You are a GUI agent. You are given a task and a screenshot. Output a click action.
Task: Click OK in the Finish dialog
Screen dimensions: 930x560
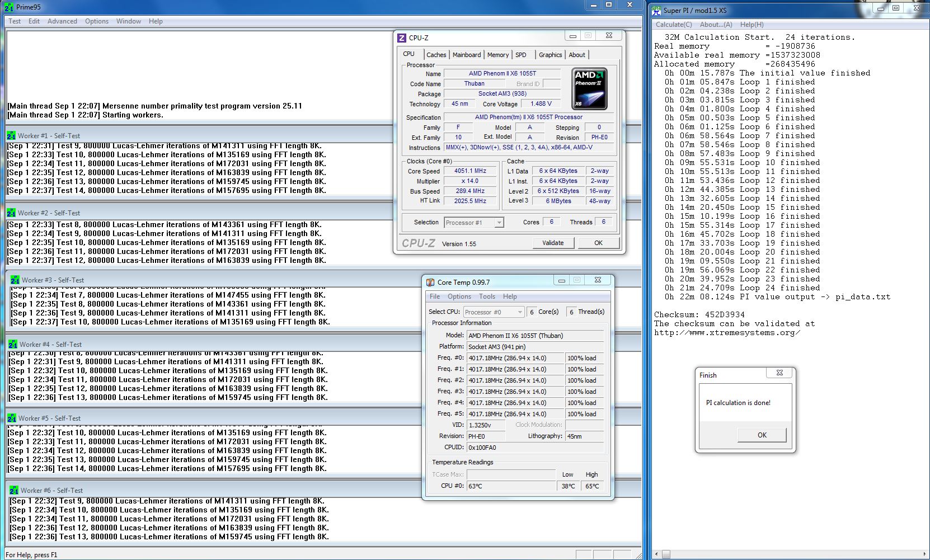point(762,435)
